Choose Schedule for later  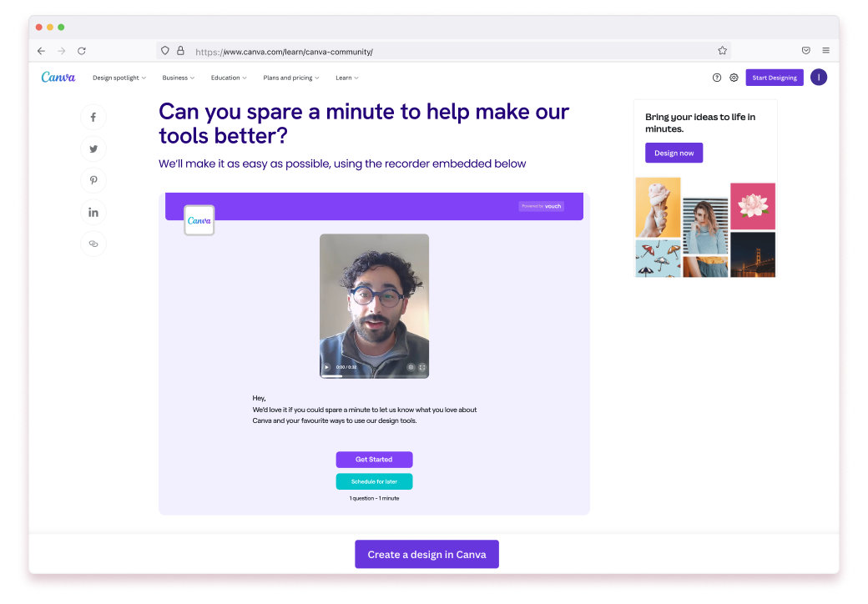[374, 481]
